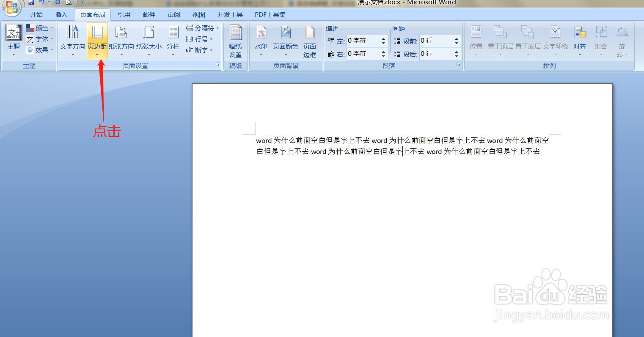This screenshot has height=337, width=644.
Task: Expand the theme 字体 dropdown
Action: click(40, 39)
